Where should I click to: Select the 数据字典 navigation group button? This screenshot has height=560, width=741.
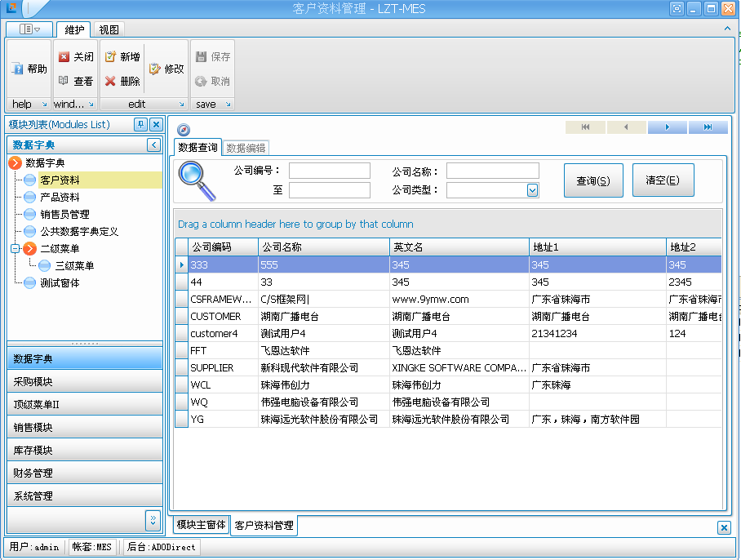pos(85,358)
